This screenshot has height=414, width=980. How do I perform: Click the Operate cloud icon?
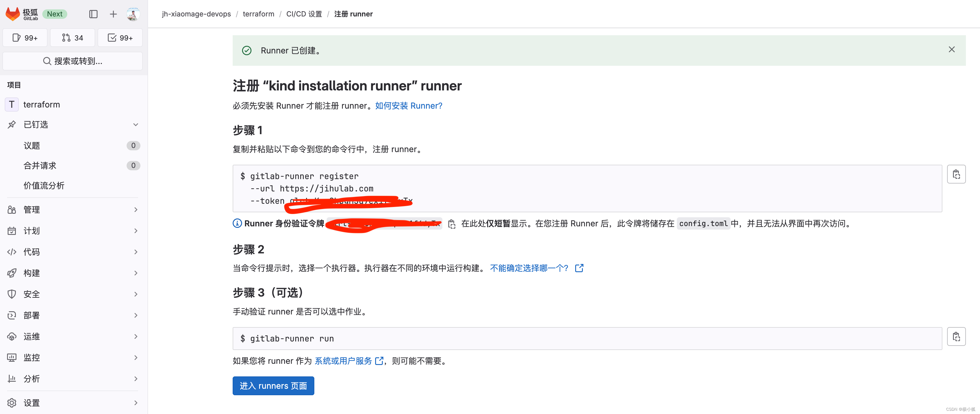[12, 336]
